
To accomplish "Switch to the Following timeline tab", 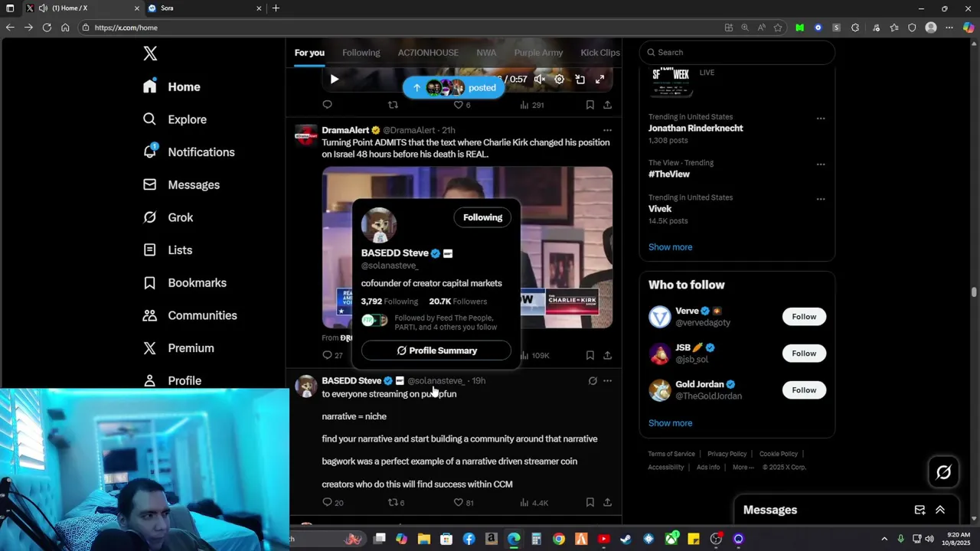I will pos(361,53).
